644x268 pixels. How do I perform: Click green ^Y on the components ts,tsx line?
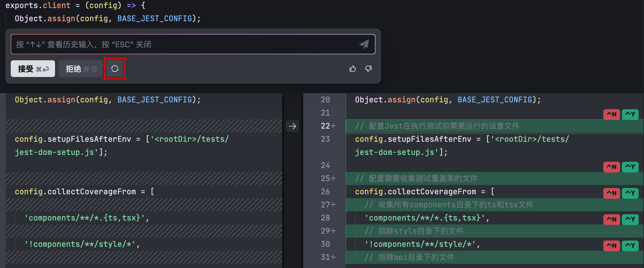click(x=630, y=219)
